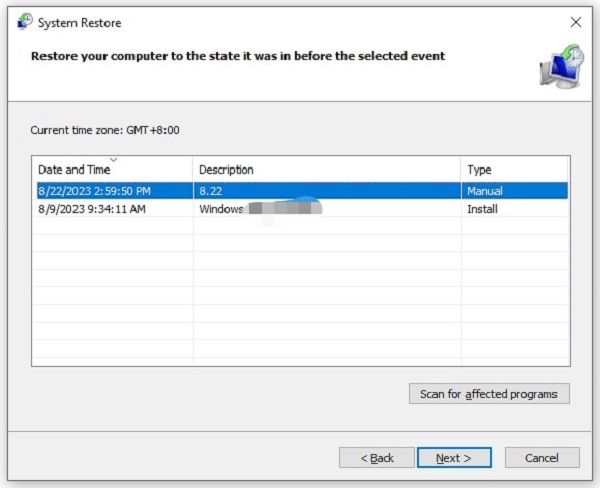This screenshot has width=600, height=488.
Task: Sort by the Date and Time column
Action: click(74, 170)
